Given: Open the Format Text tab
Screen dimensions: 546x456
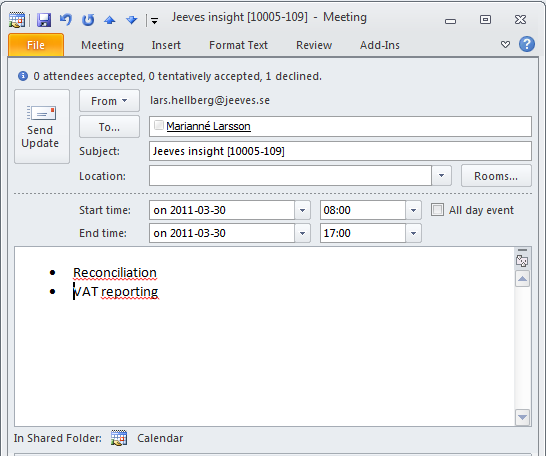Looking at the screenshot, I should click(238, 45).
